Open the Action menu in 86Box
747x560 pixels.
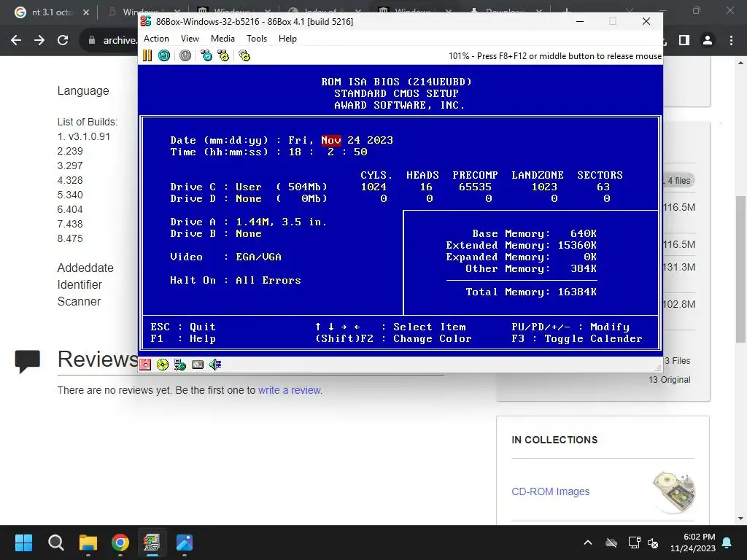[156, 39]
